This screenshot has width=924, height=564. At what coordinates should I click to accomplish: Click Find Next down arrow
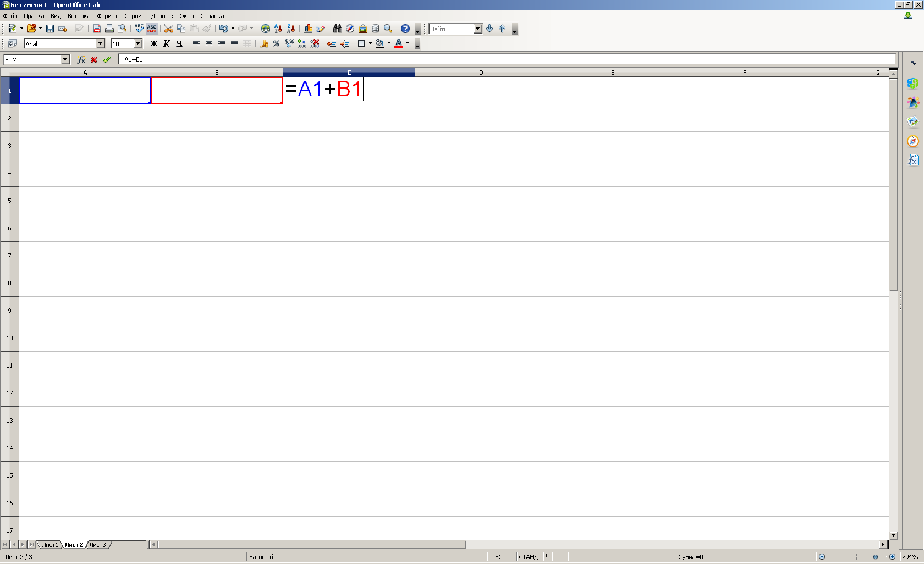coord(490,29)
